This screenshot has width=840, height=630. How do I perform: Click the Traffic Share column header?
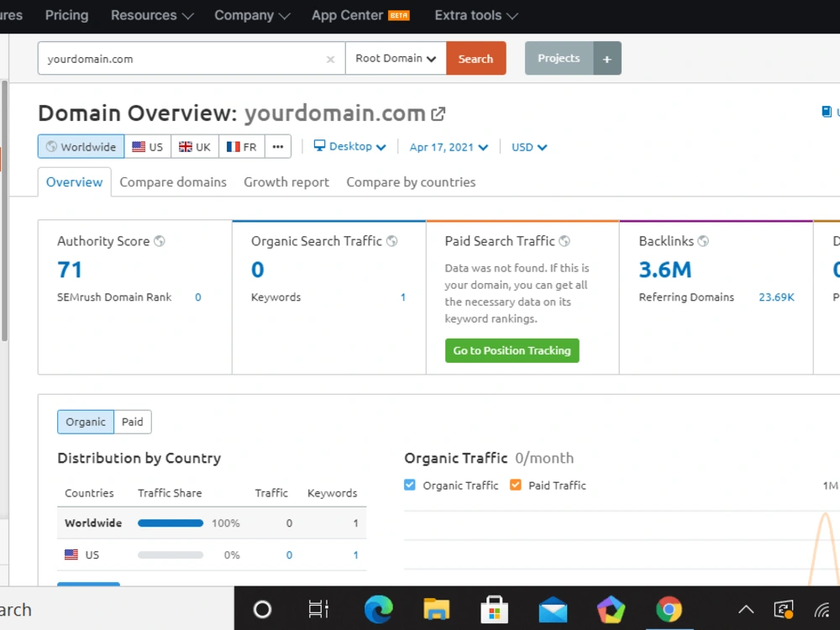170,493
